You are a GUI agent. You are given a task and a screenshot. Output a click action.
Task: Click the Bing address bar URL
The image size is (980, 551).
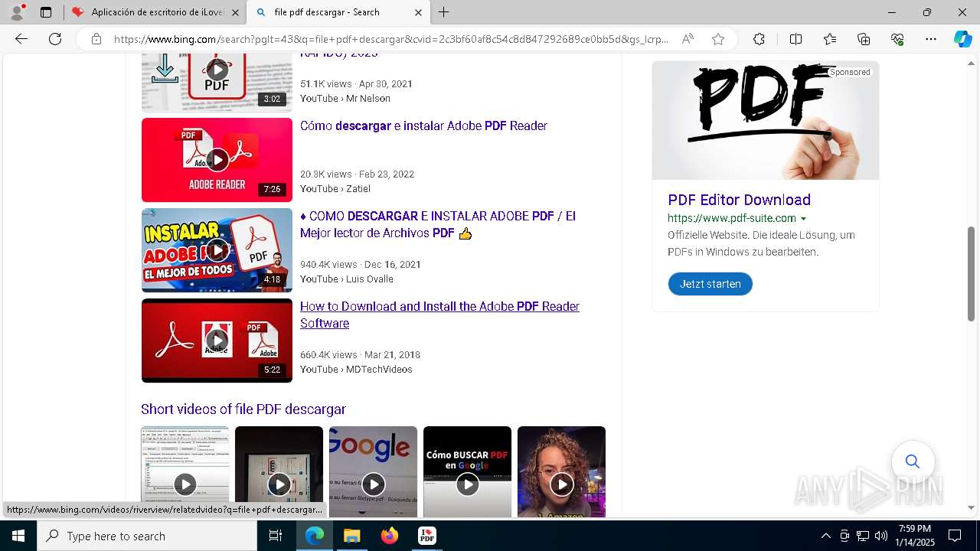pyautogui.click(x=390, y=39)
